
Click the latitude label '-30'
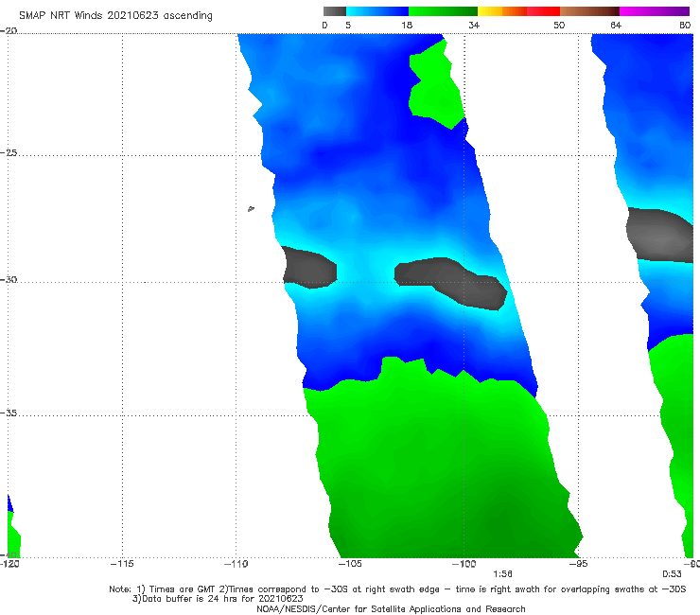[x=9, y=279]
